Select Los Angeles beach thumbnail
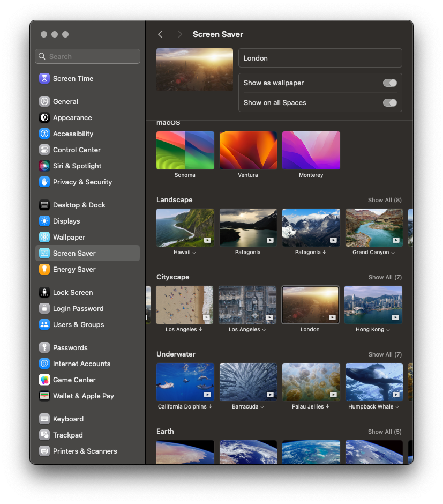This screenshot has height=504, width=443. 185,305
